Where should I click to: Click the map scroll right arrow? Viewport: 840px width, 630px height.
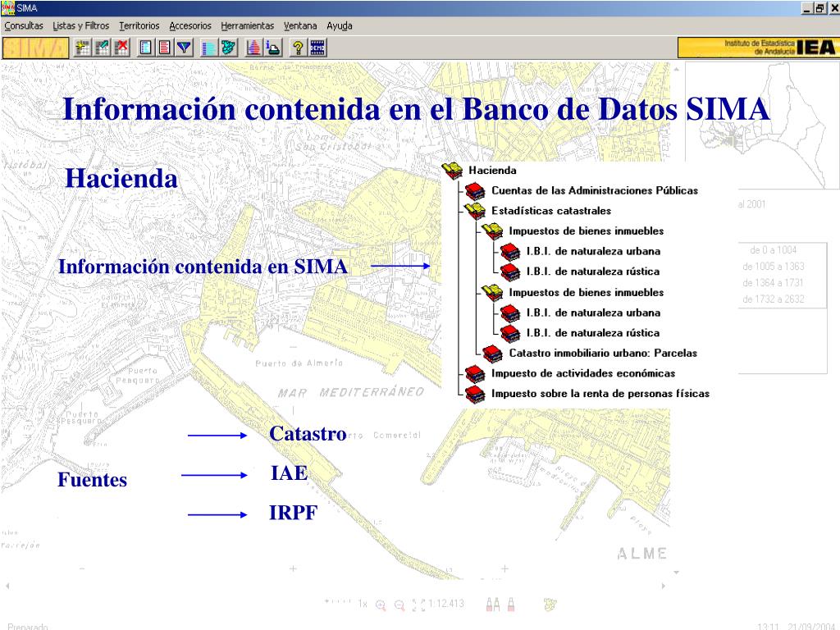pos(664,586)
